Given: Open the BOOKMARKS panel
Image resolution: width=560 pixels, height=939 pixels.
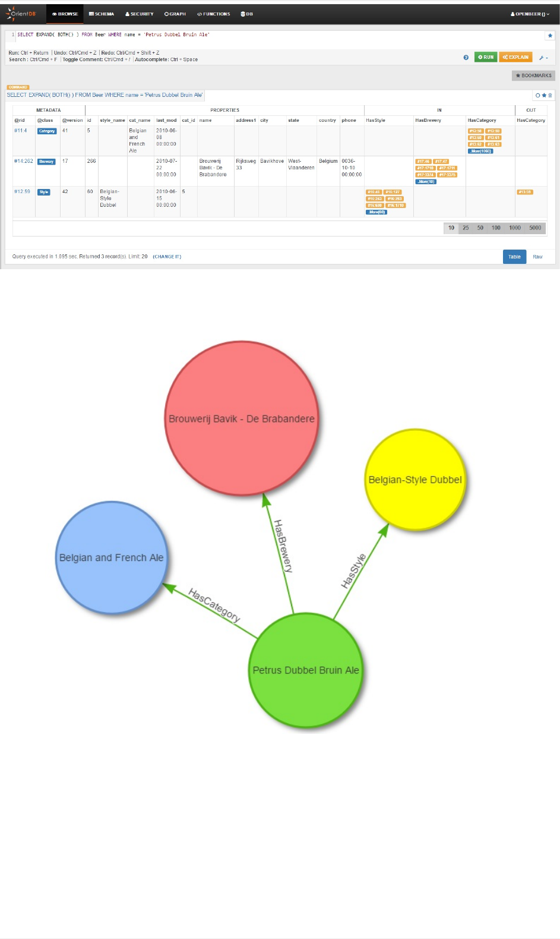Looking at the screenshot, I should coord(533,75).
